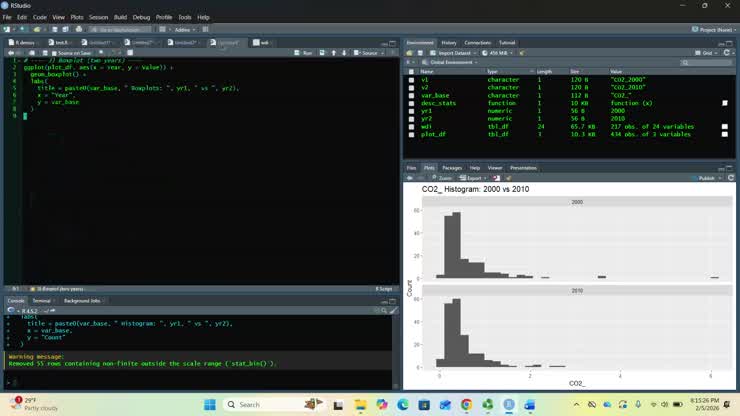
Task: Switch to the Packages tab
Action: click(x=452, y=168)
